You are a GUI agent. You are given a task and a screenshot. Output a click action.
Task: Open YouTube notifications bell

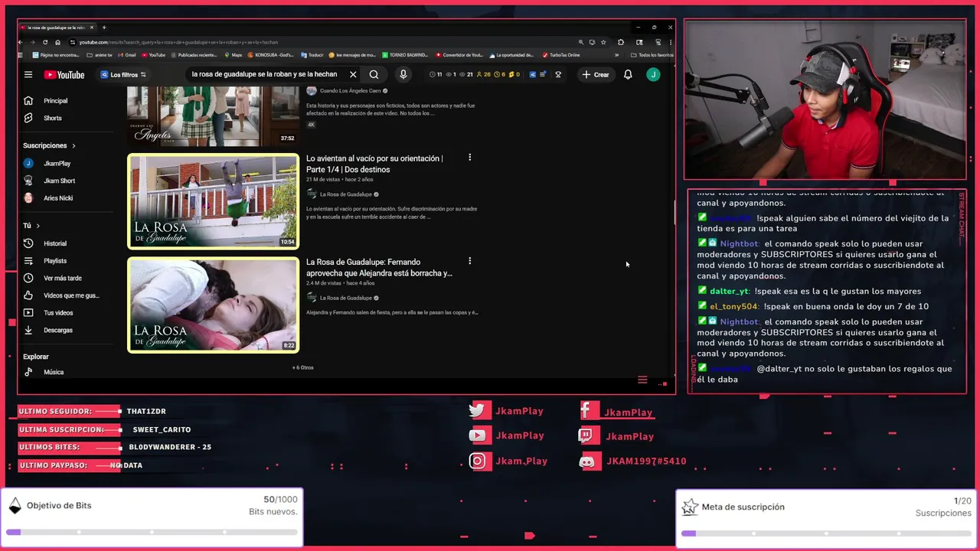point(628,75)
